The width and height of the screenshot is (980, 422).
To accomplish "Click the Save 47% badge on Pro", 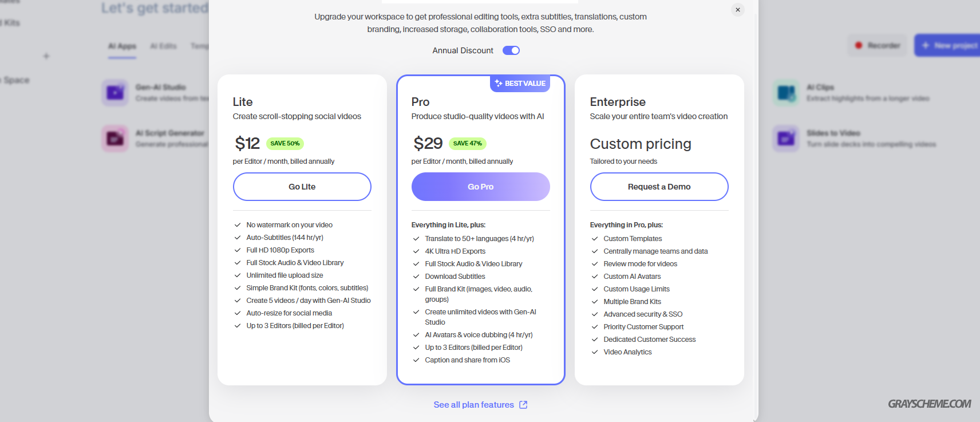I will (468, 143).
